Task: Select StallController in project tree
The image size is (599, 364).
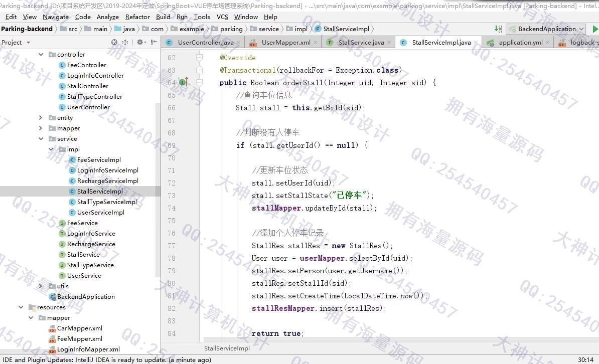Action: (84, 86)
